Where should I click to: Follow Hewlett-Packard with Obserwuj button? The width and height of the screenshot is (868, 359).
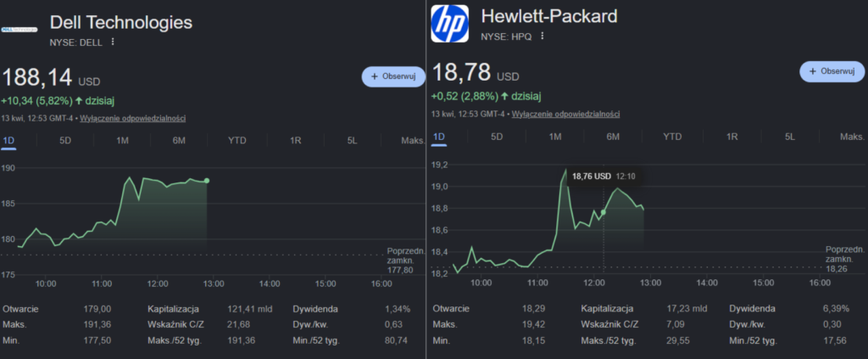point(826,71)
